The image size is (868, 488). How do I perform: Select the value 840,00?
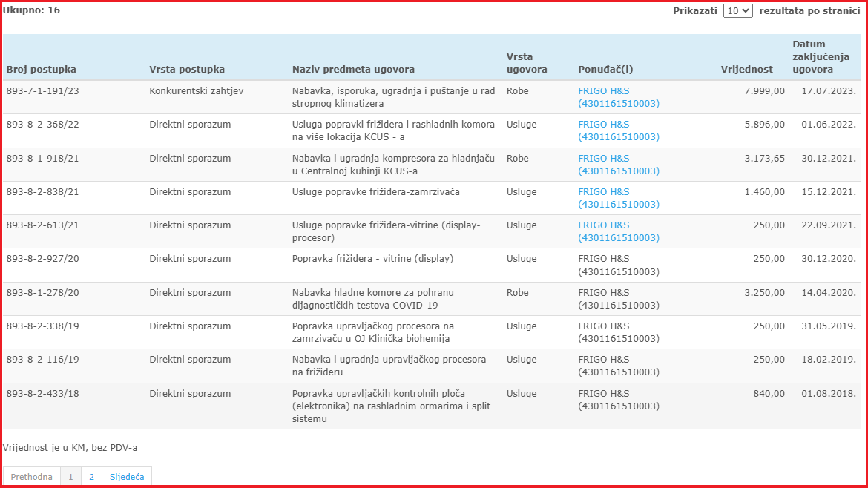(769, 393)
